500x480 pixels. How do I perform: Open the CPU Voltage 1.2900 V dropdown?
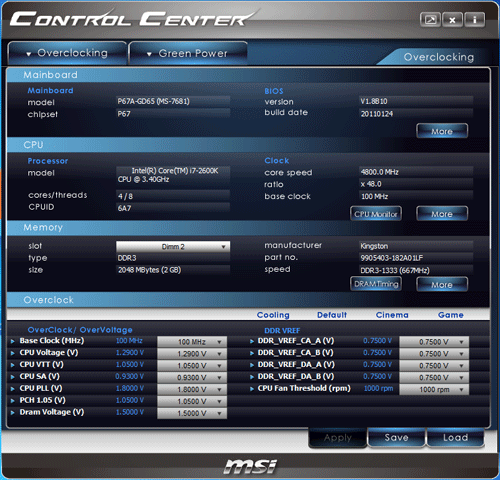(x=192, y=354)
